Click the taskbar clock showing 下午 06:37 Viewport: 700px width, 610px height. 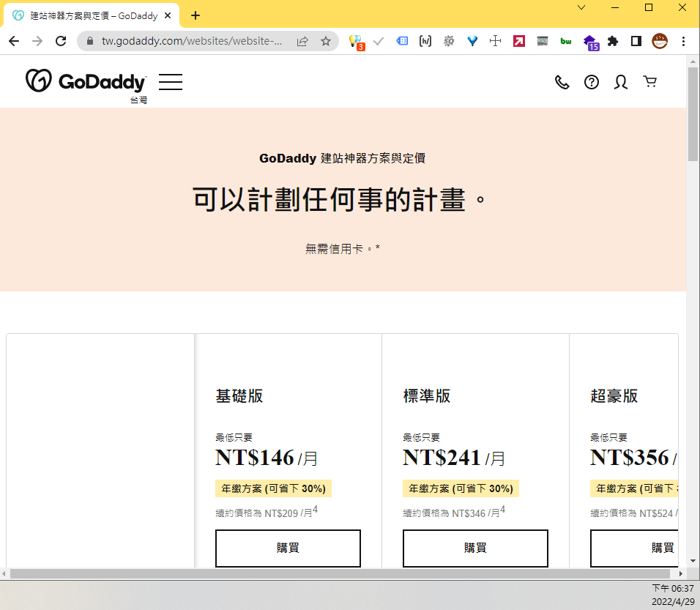coord(673,589)
